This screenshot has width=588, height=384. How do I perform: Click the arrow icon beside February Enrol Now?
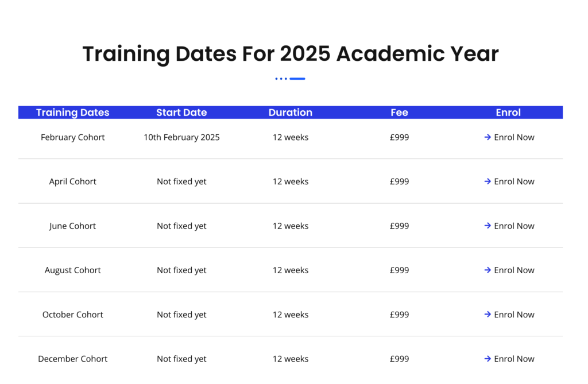click(488, 137)
